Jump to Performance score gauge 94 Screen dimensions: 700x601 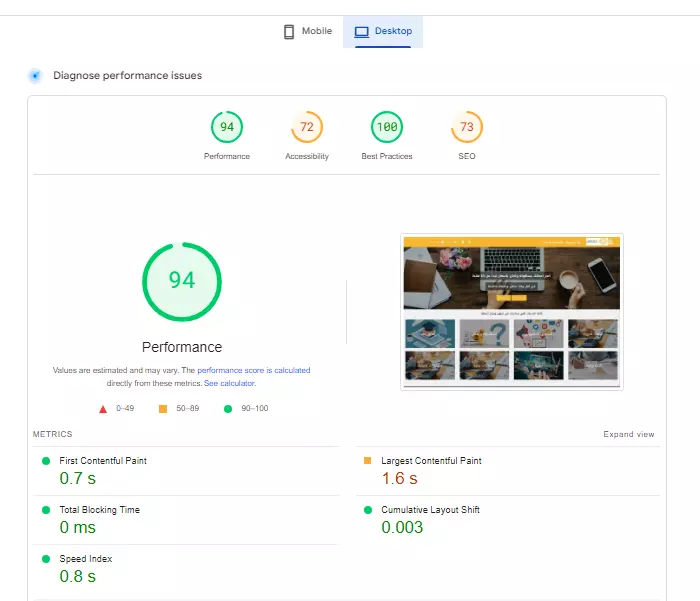[x=227, y=127]
